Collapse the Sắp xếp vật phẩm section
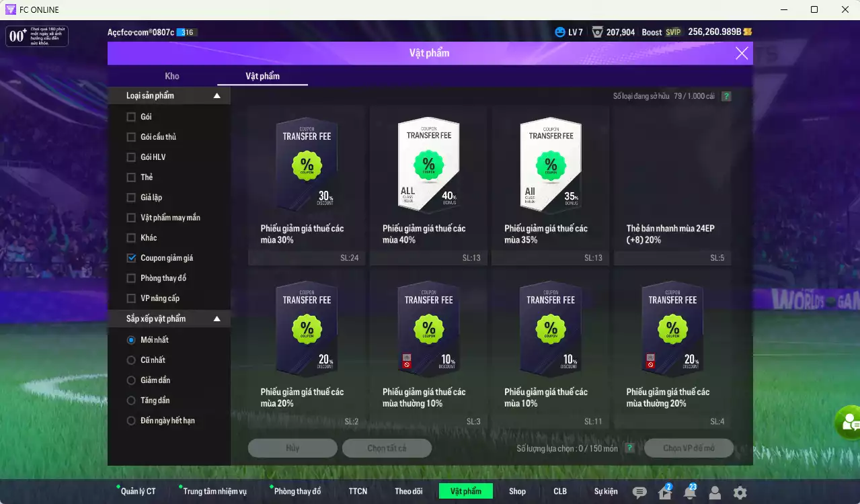The image size is (860, 504). pos(217,319)
